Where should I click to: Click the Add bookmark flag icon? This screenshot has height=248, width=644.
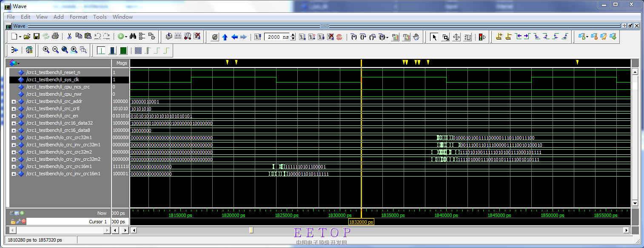pyautogui.click(x=581, y=37)
